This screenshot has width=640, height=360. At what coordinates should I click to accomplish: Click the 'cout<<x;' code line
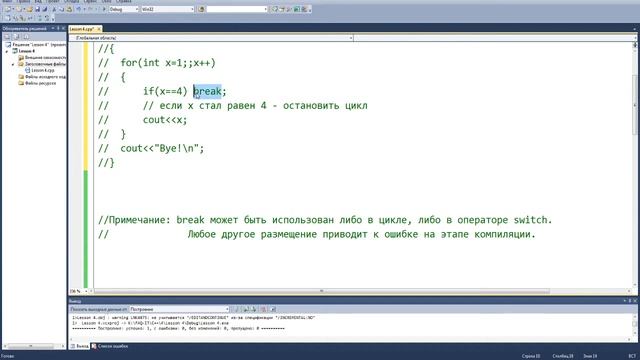pos(165,120)
